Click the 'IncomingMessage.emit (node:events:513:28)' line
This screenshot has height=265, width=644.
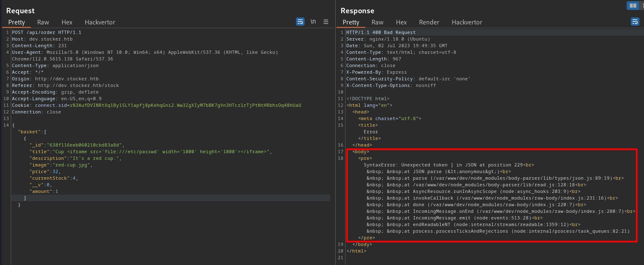tap(455, 218)
